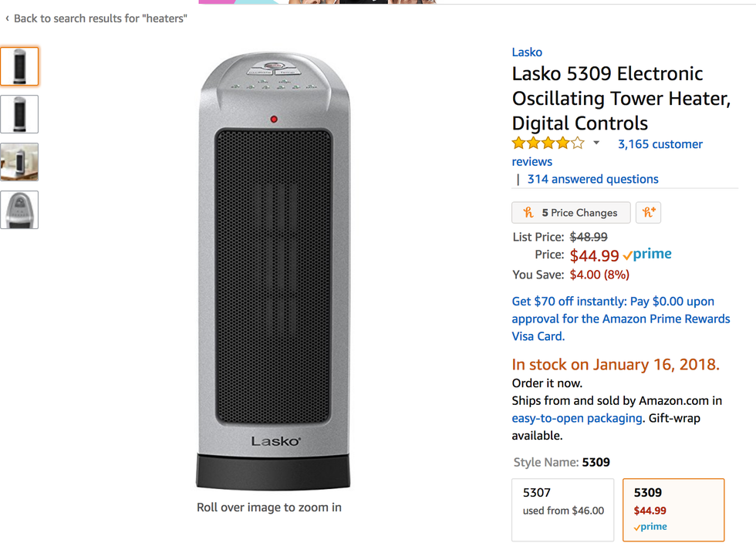View the 314 answered questions
This screenshot has width=756, height=553.
592,179
